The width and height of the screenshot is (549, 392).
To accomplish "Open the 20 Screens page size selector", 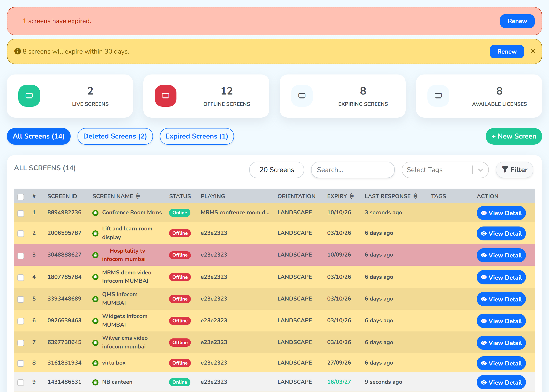I will pos(277,170).
